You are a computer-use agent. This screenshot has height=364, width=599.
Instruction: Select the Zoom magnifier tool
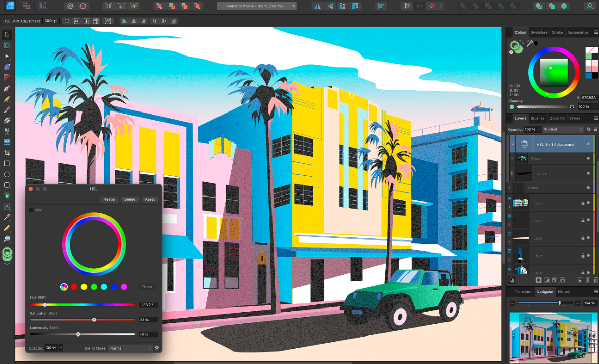tap(7, 239)
